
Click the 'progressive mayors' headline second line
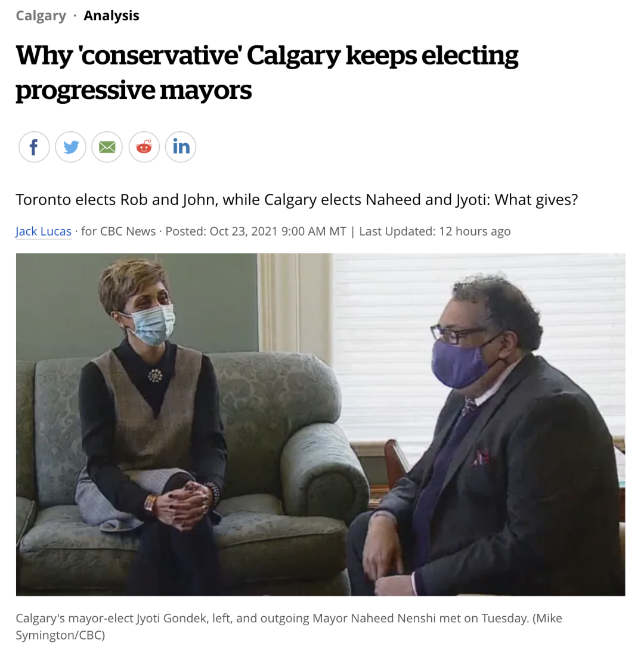134,90
